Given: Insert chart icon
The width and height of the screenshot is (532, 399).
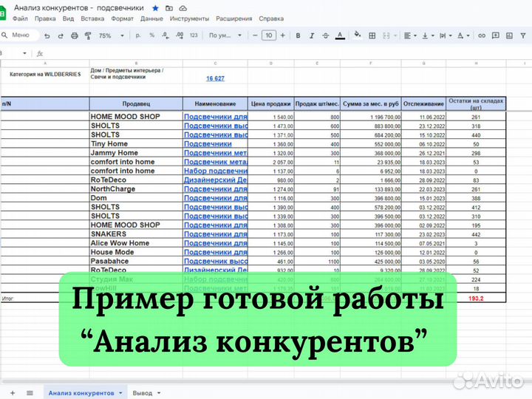Looking at the screenshot, I should [x=509, y=35].
